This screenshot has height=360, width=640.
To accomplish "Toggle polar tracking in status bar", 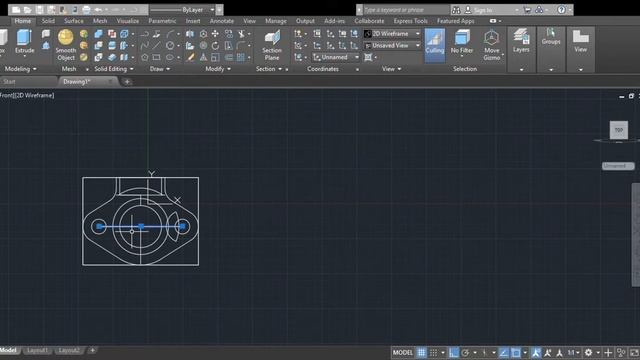I will coord(465,352).
